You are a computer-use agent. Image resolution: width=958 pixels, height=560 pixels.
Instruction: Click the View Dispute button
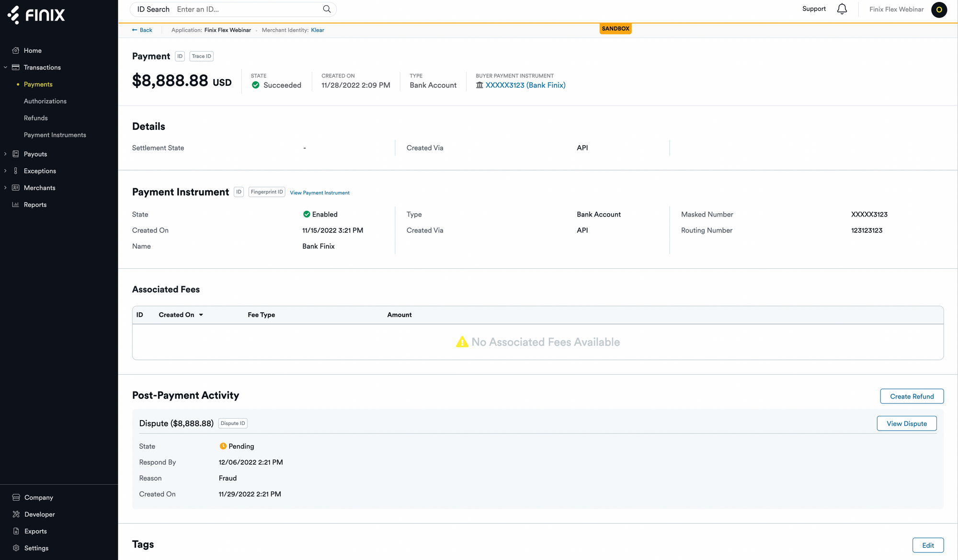[906, 423]
